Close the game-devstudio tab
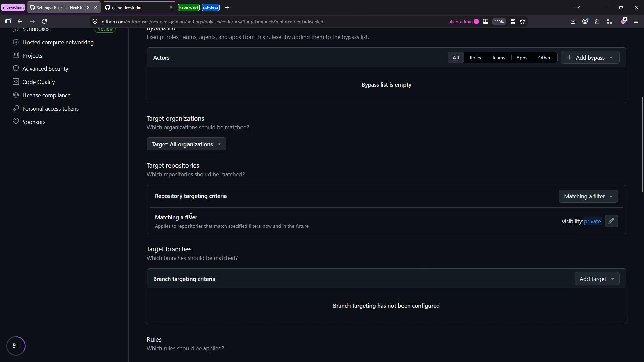 (x=171, y=7)
